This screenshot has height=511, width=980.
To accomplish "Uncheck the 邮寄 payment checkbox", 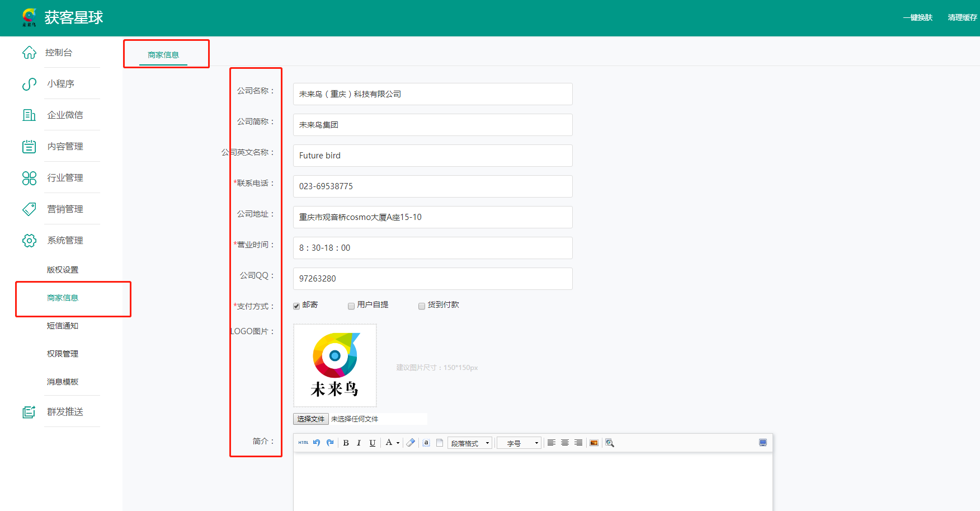I will click(x=296, y=306).
